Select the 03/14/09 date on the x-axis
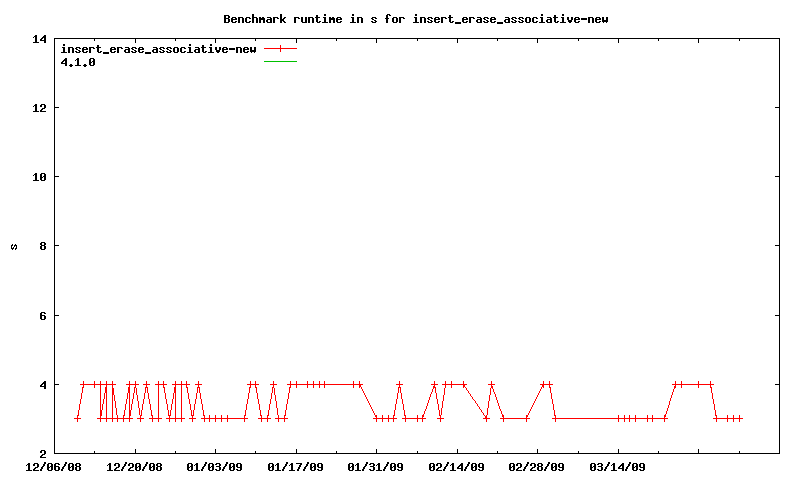This screenshot has width=800, height=480. tap(617, 466)
